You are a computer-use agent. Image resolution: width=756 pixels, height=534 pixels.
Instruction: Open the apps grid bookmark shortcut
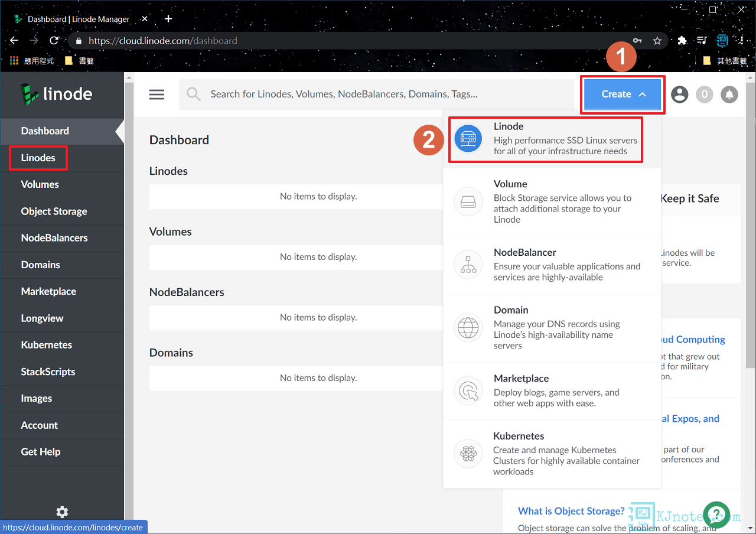click(14, 60)
